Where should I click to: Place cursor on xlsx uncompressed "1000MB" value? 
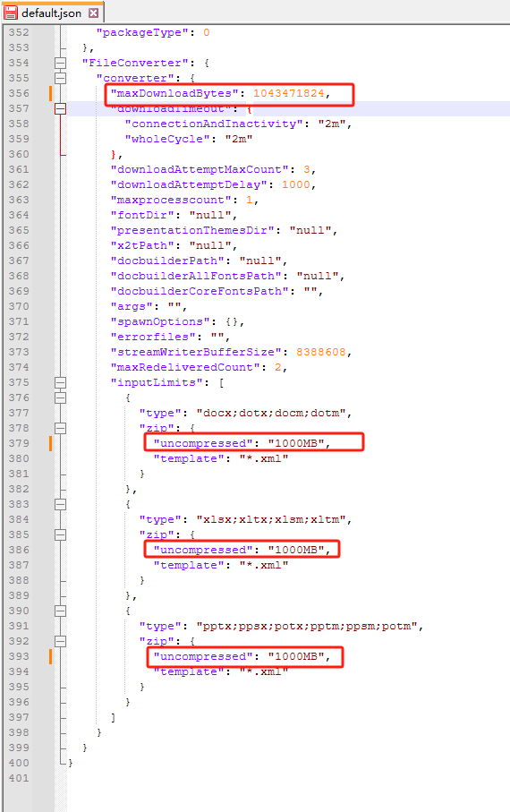point(295,550)
